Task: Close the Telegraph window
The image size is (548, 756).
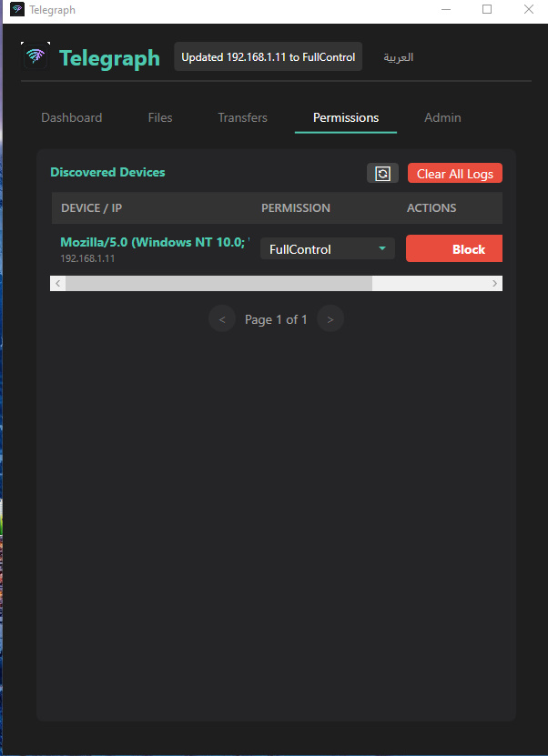Action: pyautogui.click(x=529, y=10)
